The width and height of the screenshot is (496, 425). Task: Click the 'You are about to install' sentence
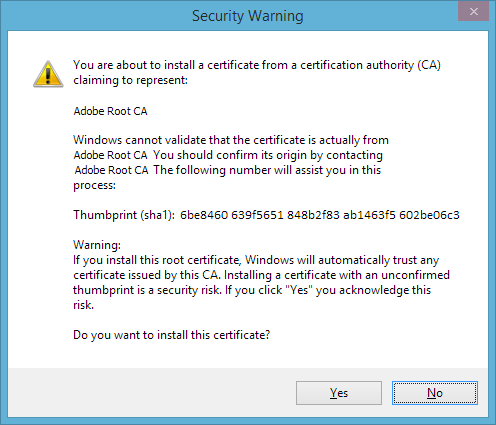click(x=257, y=65)
